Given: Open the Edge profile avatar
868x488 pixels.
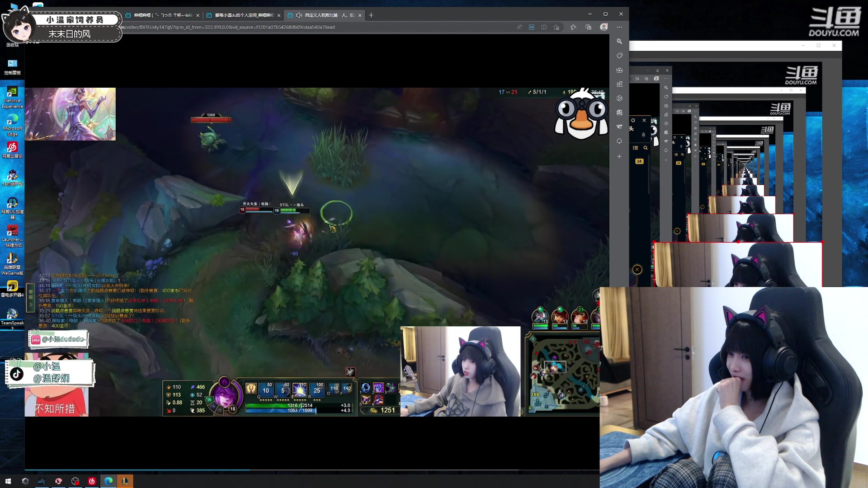Looking at the screenshot, I should pyautogui.click(x=604, y=27).
